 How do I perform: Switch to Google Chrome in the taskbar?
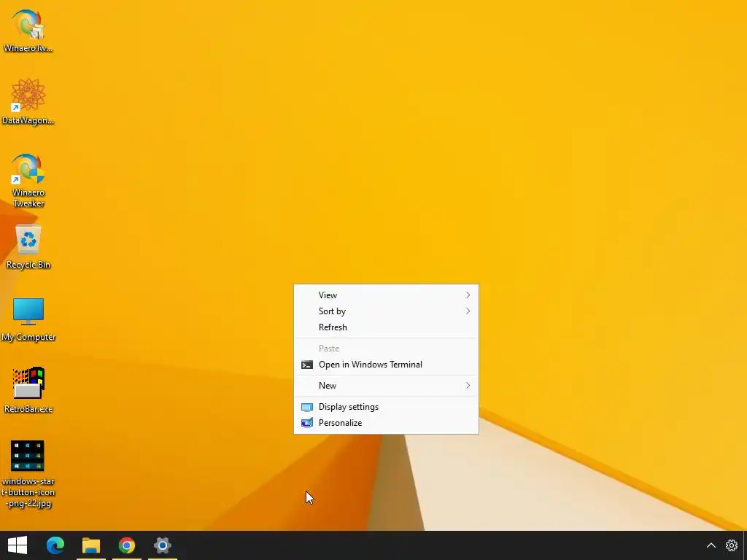coord(127,545)
